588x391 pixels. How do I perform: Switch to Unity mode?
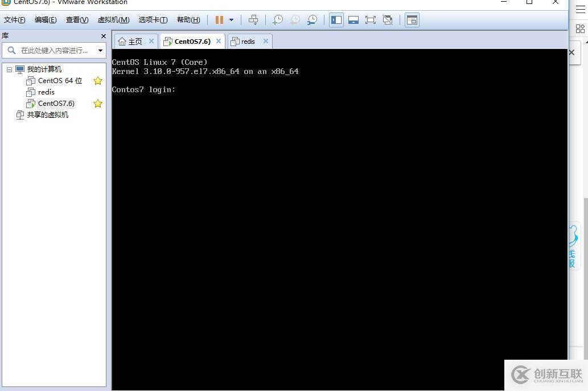[x=388, y=20]
